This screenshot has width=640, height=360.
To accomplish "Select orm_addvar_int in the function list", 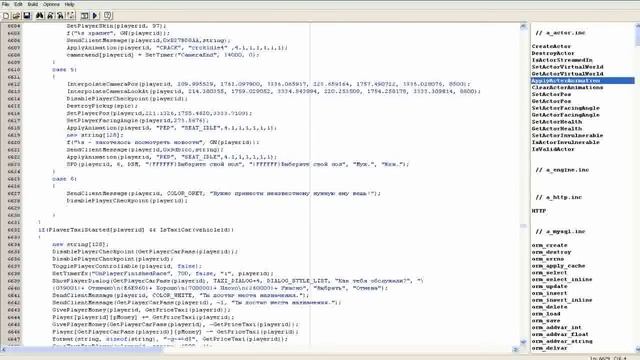I will tap(557, 328).
